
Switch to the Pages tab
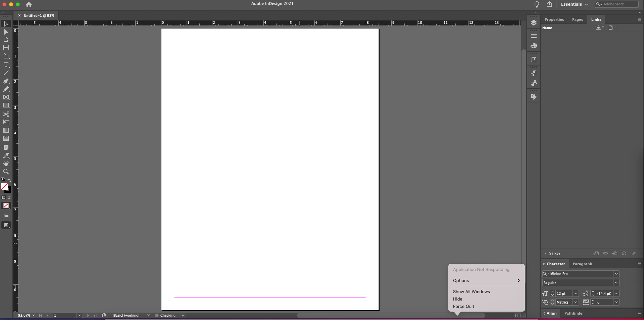[578, 19]
